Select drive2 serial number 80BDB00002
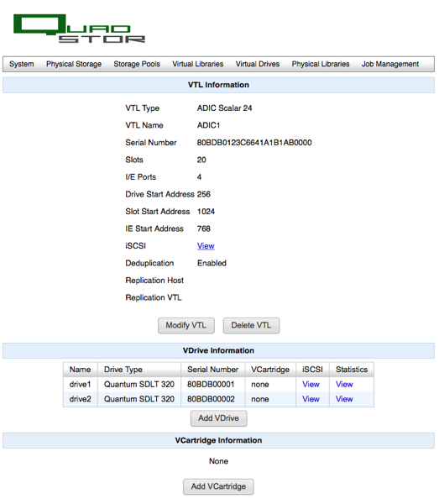Screen dimensions: 439x504 tap(211, 399)
